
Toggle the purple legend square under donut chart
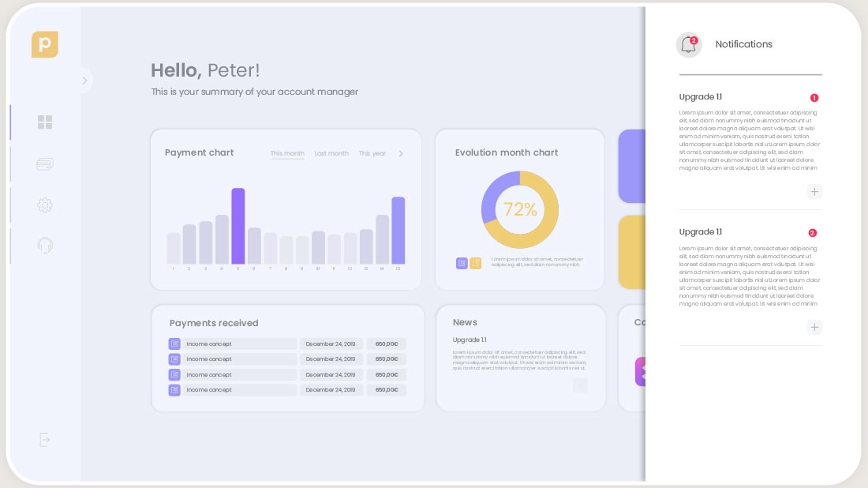462,263
